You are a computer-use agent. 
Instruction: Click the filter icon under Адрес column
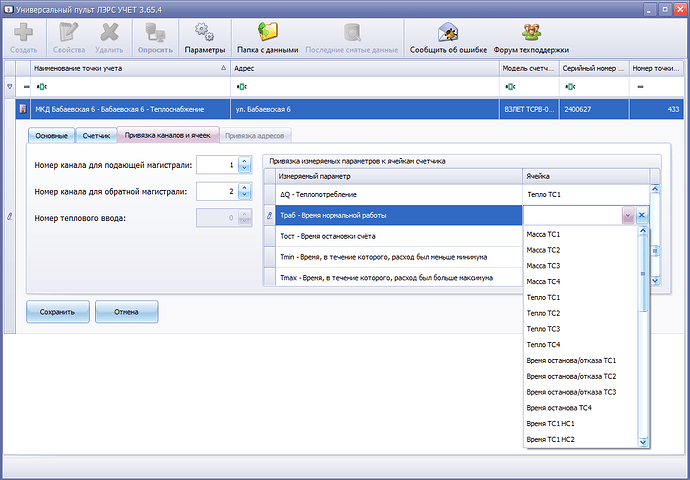[240, 87]
